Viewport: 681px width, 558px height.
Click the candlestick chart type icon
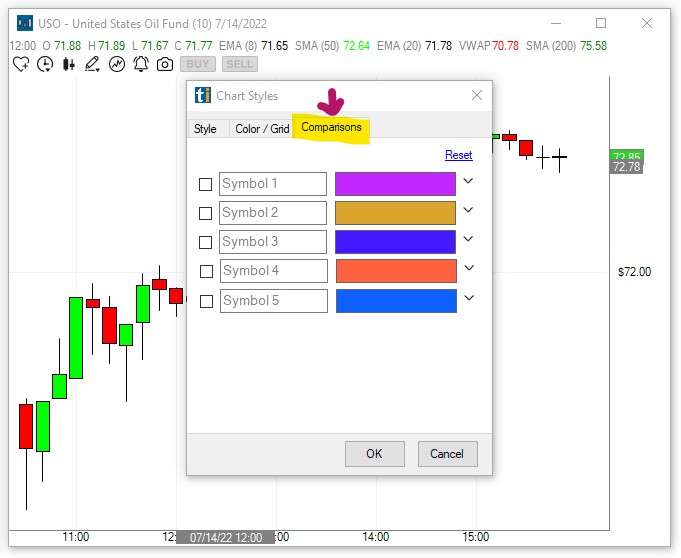(69, 64)
